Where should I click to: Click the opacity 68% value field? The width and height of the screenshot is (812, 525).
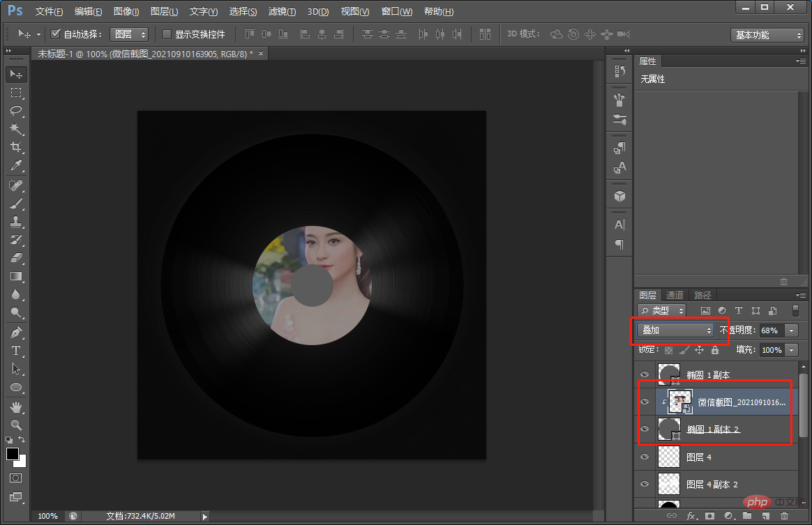(x=771, y=330)
